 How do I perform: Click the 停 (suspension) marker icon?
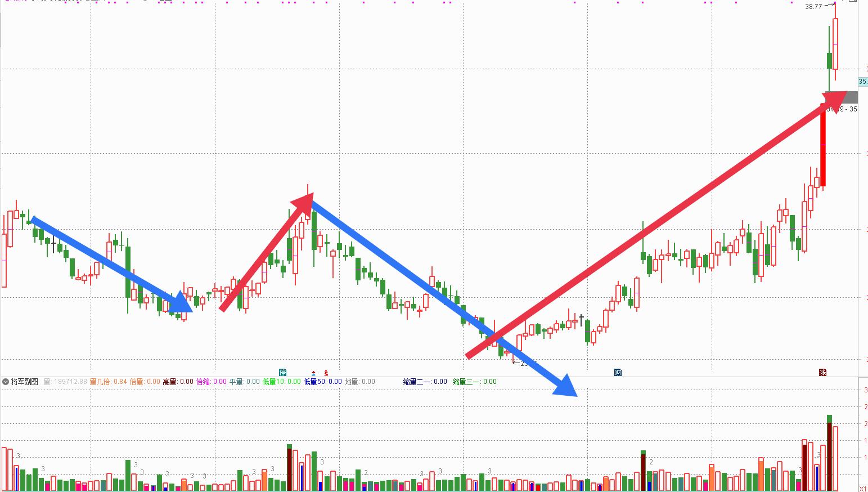[283, 372]
